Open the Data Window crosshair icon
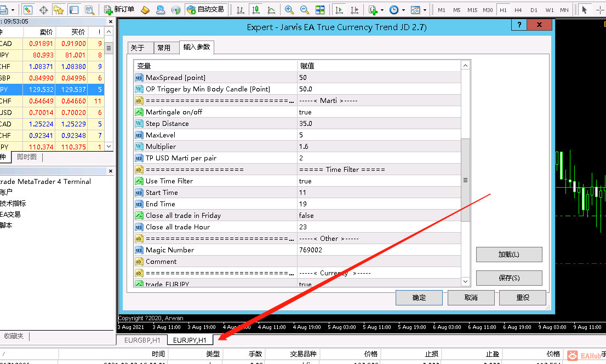606x364 pixels. (43, 10)
